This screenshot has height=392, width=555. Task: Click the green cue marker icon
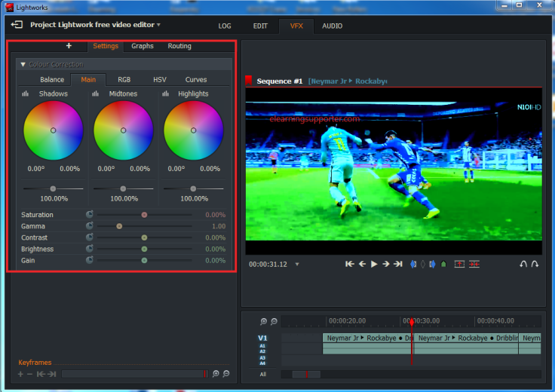(x=443, y=264)
